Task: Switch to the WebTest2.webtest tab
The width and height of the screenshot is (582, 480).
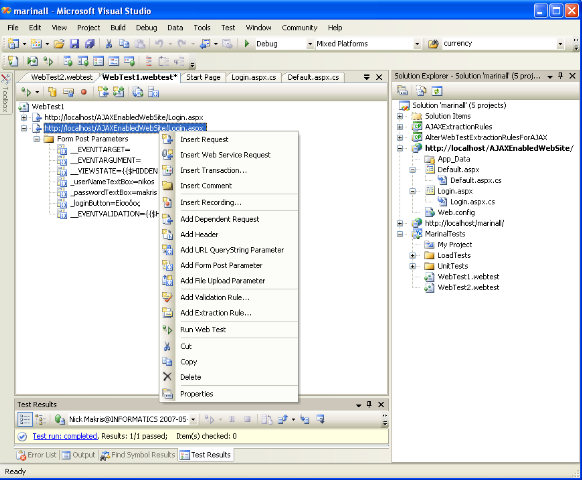Action: 62,77
